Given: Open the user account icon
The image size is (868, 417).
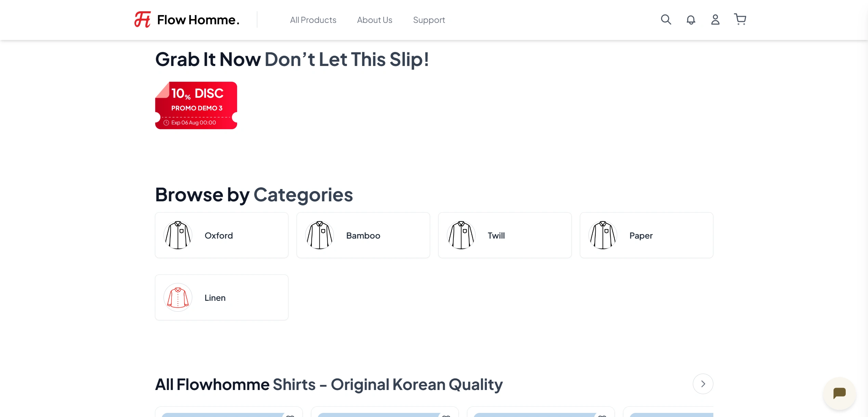Looking at the screenshot, I should coord(715,19).
